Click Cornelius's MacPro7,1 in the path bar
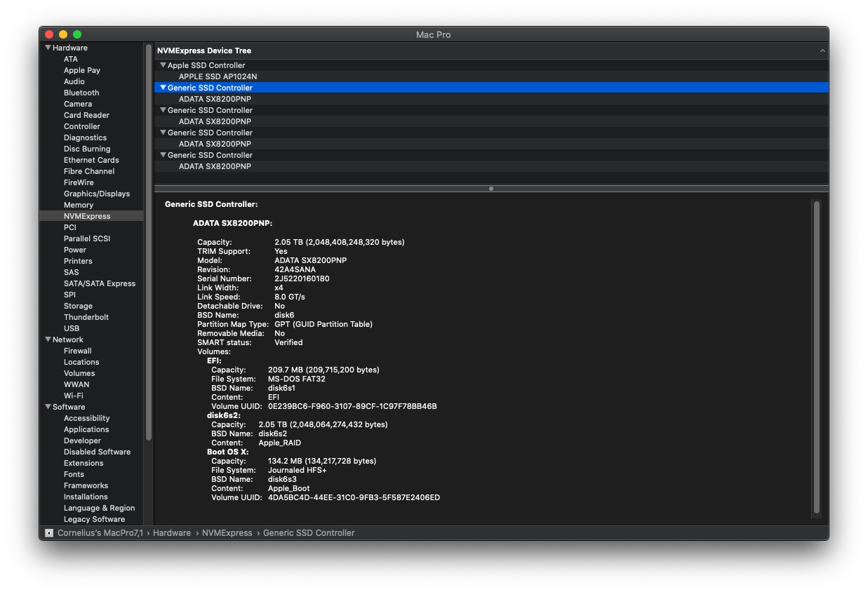 (101, 533)
